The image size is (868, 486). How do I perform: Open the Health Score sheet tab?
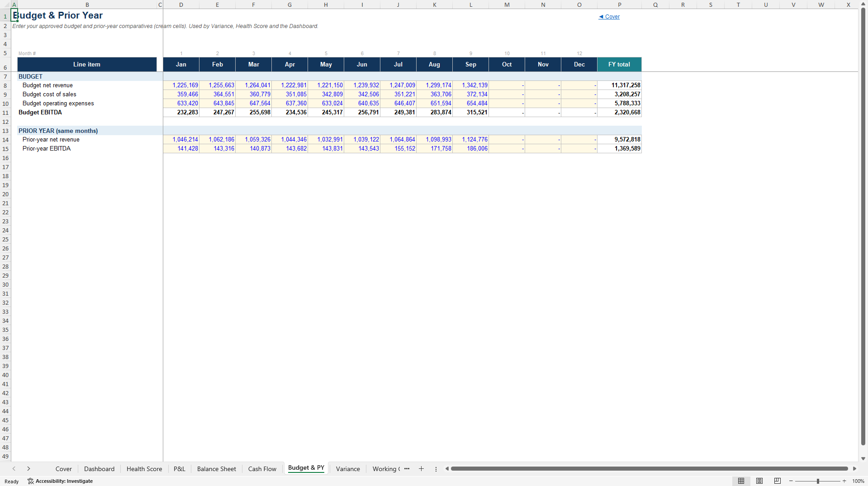(144, 469)
